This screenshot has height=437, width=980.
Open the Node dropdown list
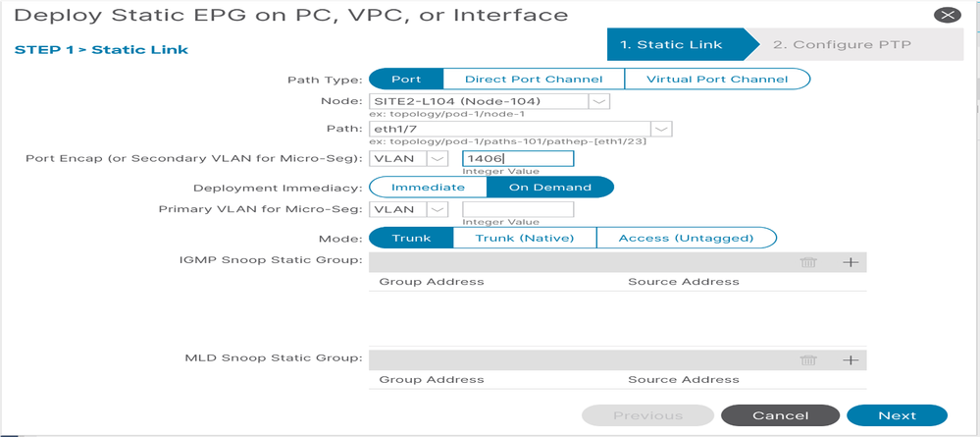tap(598, 101)
